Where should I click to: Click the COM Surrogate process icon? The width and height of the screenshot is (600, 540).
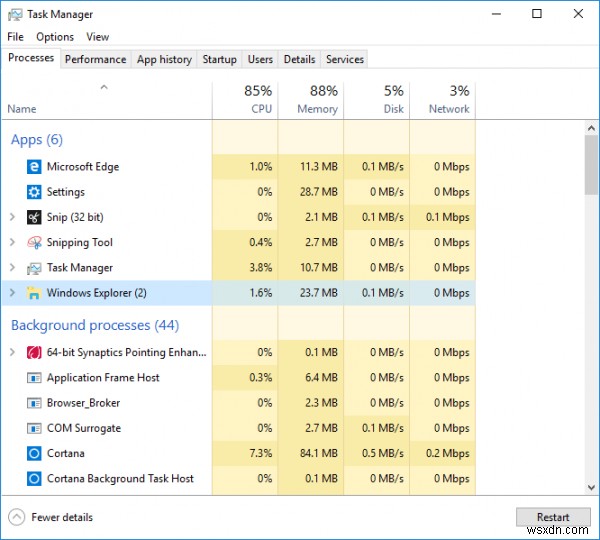click(34, 429)
